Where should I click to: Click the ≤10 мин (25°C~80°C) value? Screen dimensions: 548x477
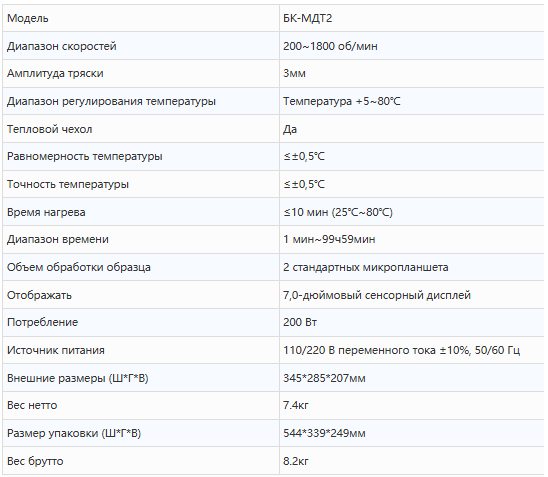(338, 212)
